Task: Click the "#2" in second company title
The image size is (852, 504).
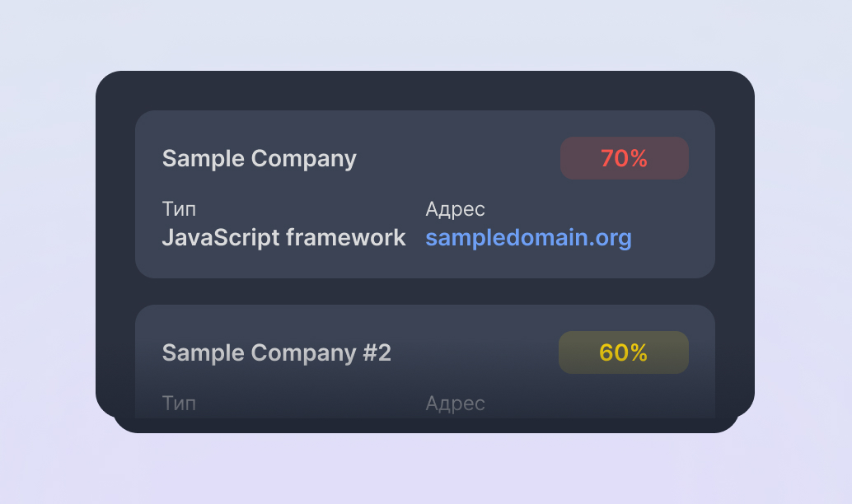Action: coord(377,352)
